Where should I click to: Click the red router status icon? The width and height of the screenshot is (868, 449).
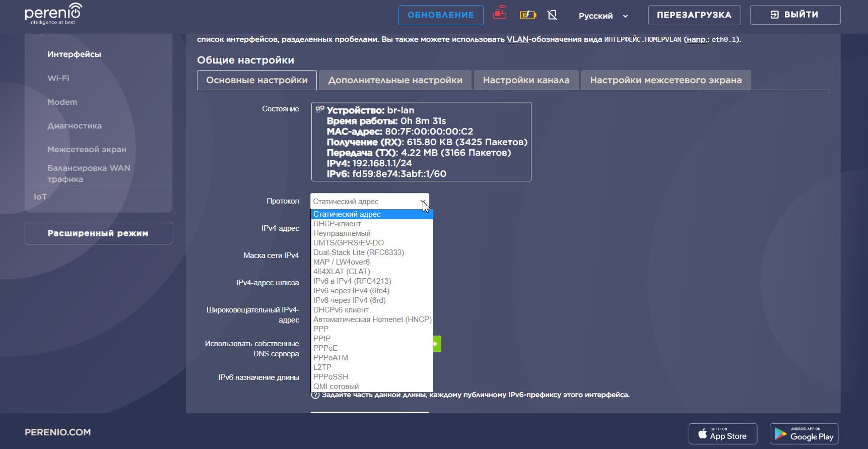coord(499,13)
